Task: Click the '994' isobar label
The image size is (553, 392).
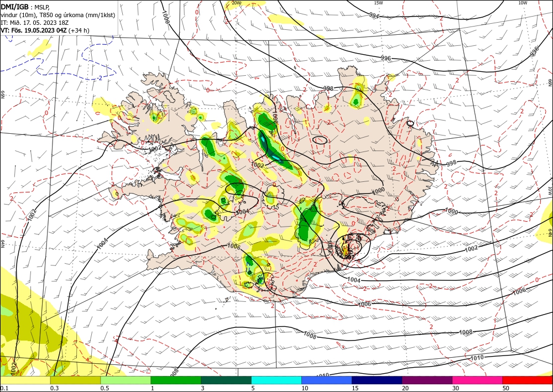Action: click(374, 15)
